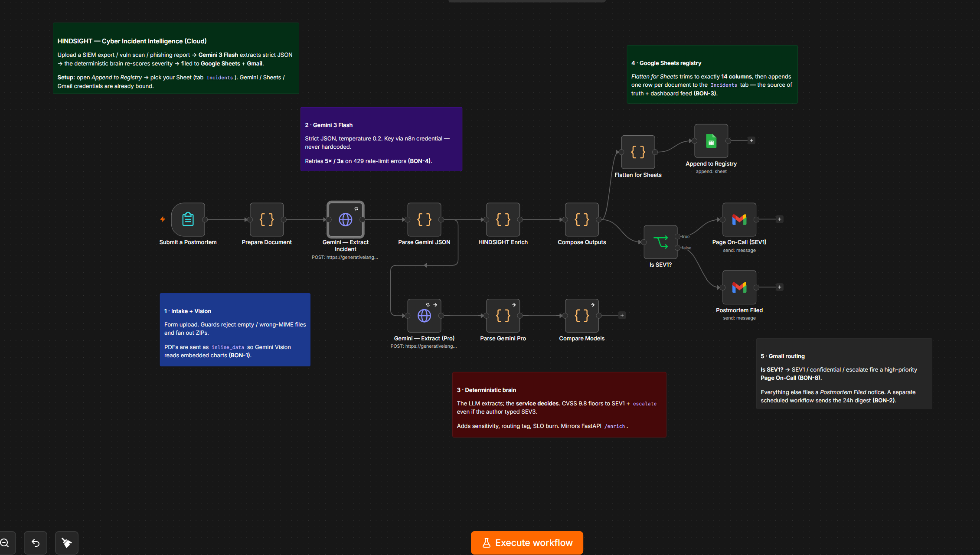
Task: Open the Submit a Postmortem trigger node
Action: 188,219
